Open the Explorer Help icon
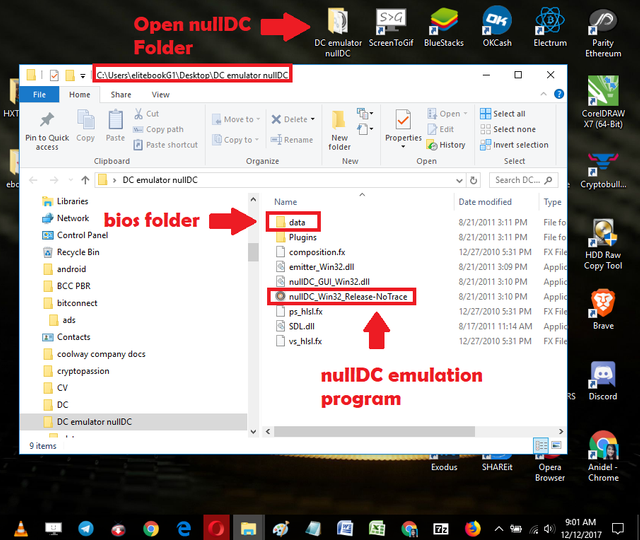640x540 pixels. coord(559,94)
